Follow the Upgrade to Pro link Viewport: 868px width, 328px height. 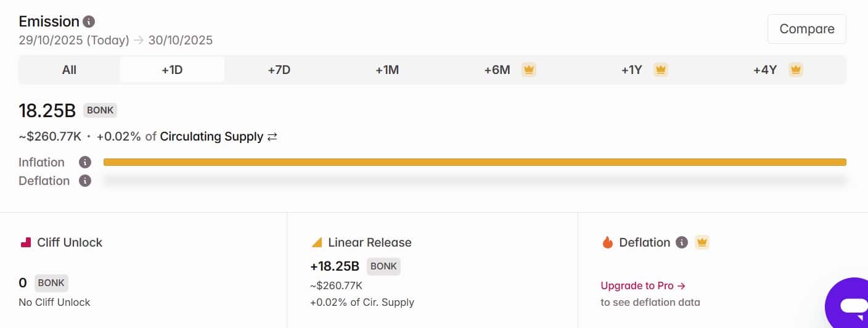(643, 285)
